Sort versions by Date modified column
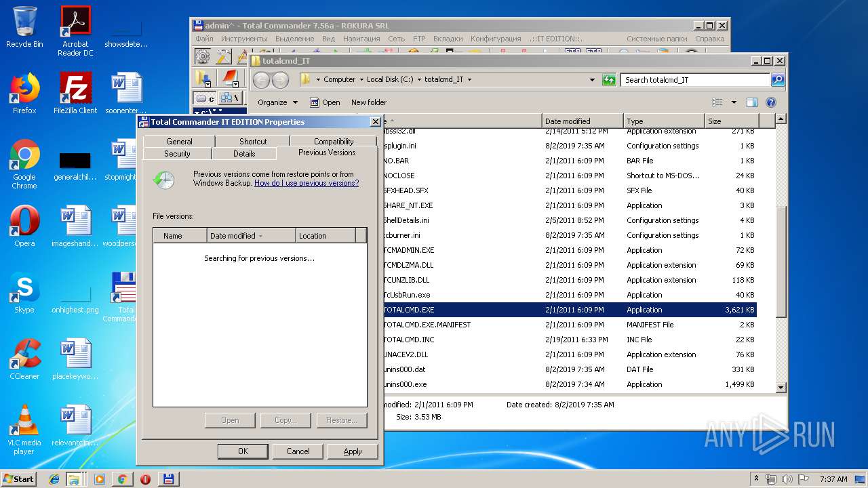 pyautogui.click(x=251, y=236)
